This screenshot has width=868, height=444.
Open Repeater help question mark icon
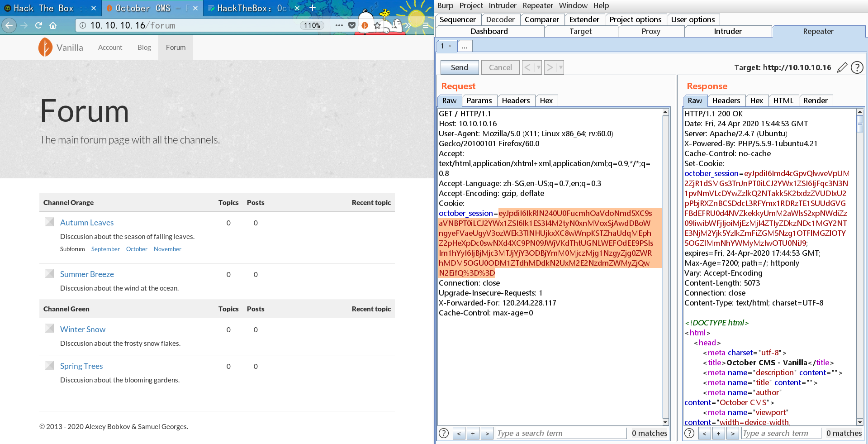pyautogui.click(x=857, y=67)
